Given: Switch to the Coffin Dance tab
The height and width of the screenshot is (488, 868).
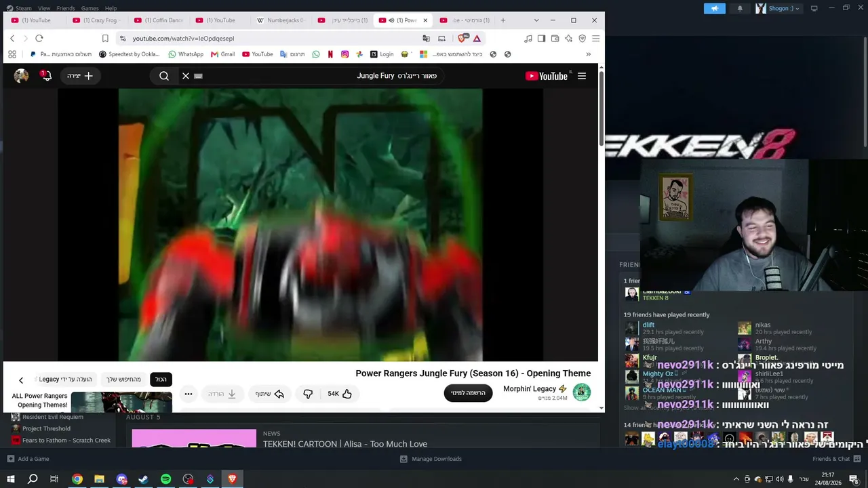Looking at the screenshot, I should 157,20.
